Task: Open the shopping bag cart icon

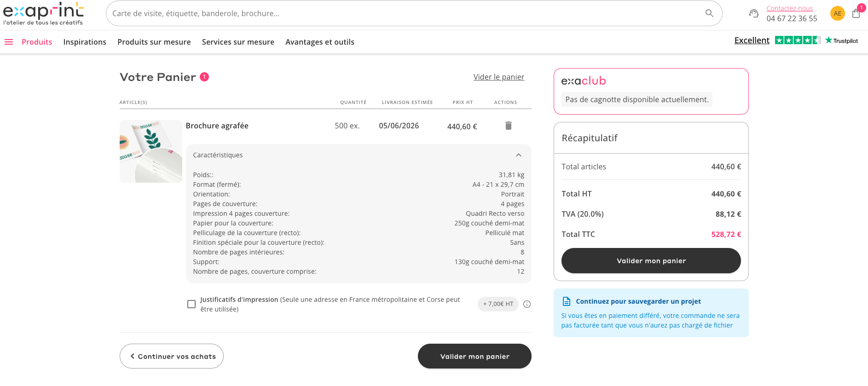Action: (856, 13)
